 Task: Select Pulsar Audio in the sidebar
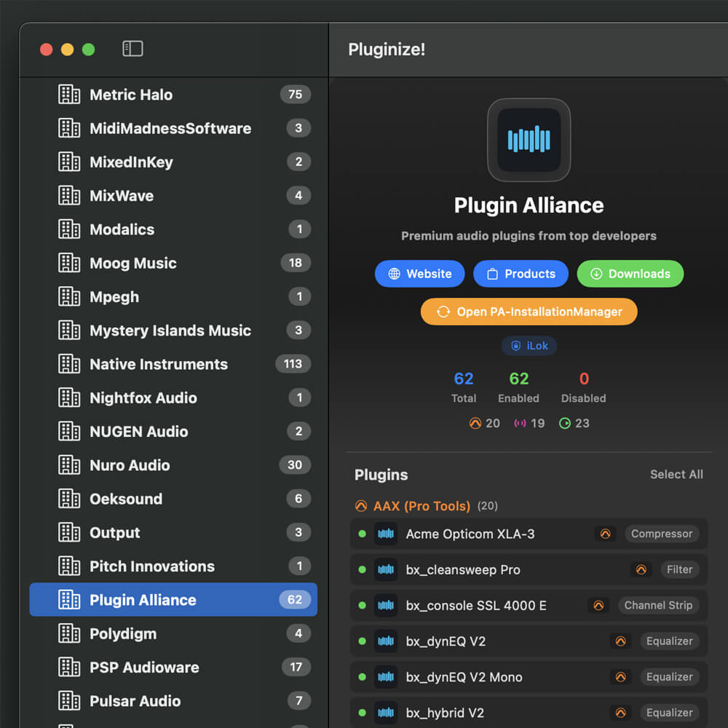173,700
